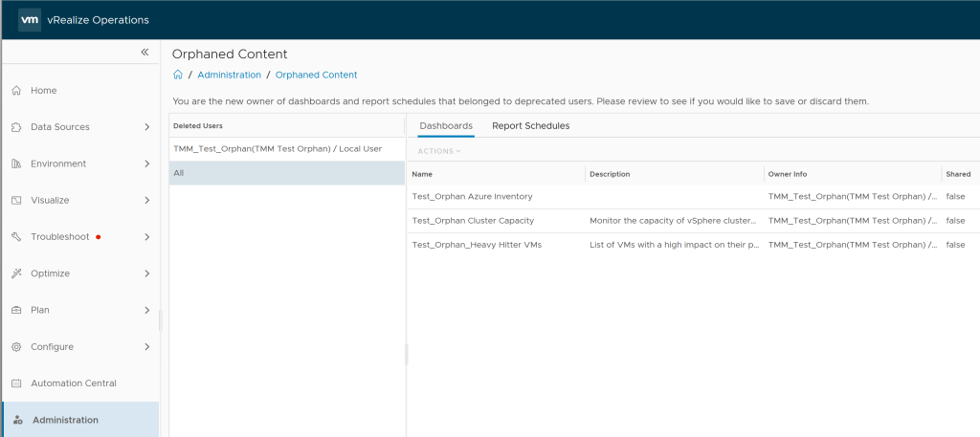Sort by the Owner Info column header
The height and width of the screenshot is (437, 980).
[787, 174]
